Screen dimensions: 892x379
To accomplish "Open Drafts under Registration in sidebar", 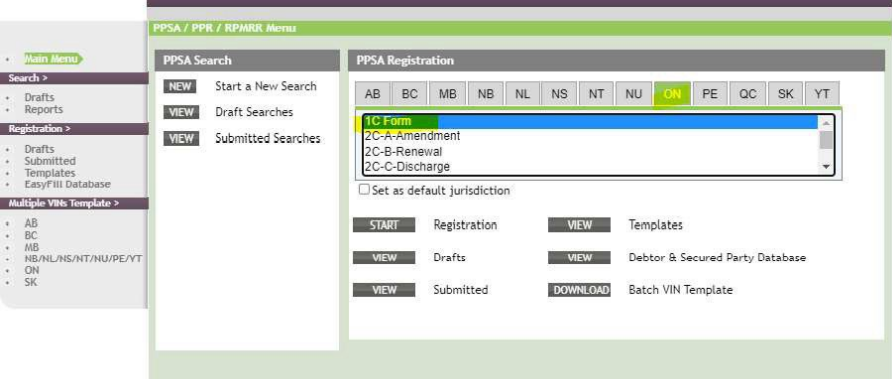I will click(x=39, y=149).
